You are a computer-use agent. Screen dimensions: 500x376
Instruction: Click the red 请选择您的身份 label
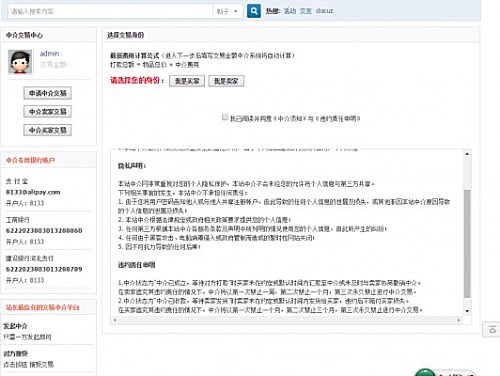tap(137, 80)
